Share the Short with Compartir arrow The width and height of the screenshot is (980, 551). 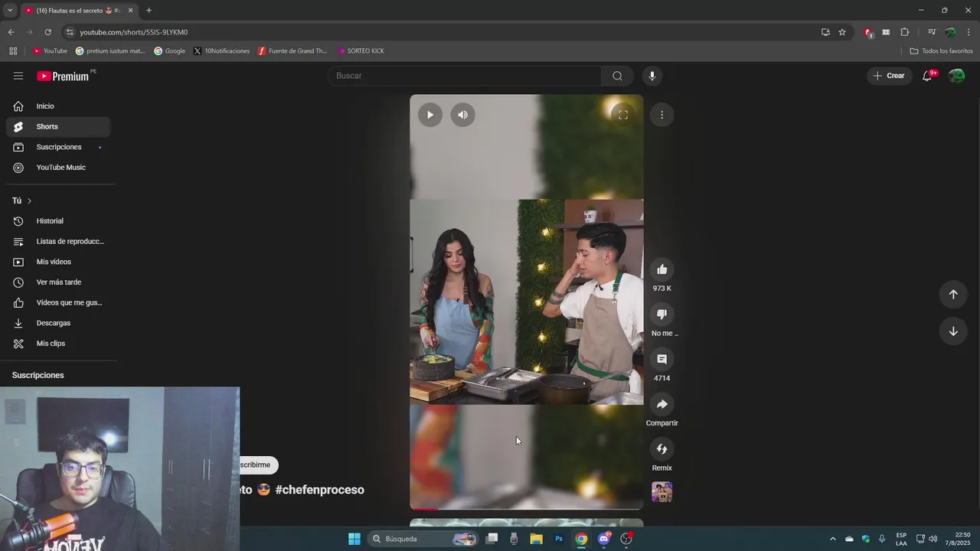click(661, 404)
